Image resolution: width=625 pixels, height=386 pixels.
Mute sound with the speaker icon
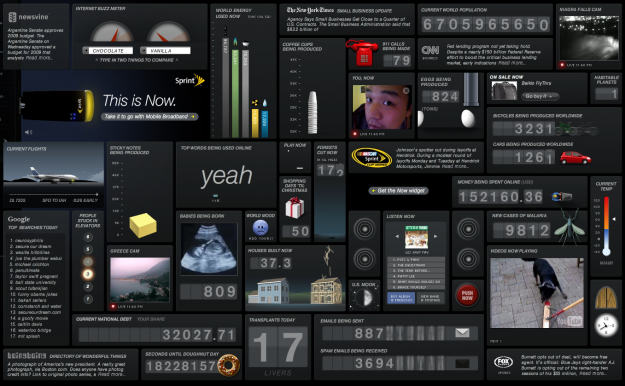coord(28,132)
